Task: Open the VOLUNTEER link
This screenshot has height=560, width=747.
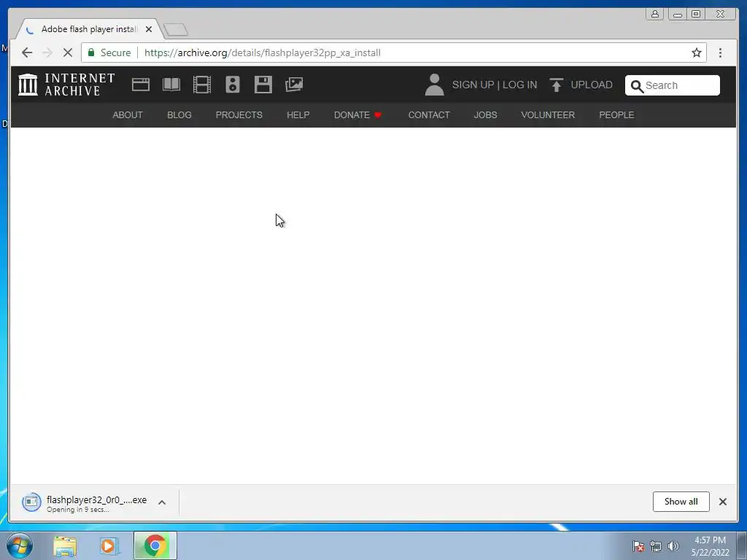Action: coord(548,115)
